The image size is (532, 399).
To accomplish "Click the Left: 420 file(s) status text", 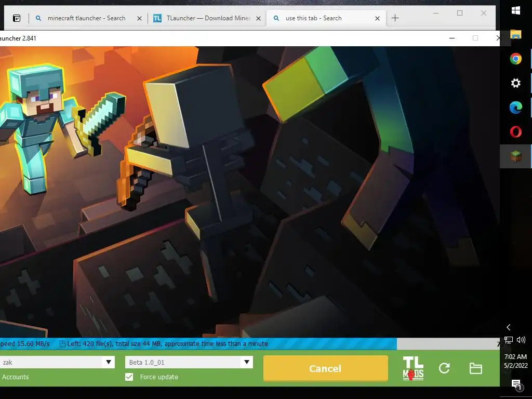I will (x=168, y=344).
